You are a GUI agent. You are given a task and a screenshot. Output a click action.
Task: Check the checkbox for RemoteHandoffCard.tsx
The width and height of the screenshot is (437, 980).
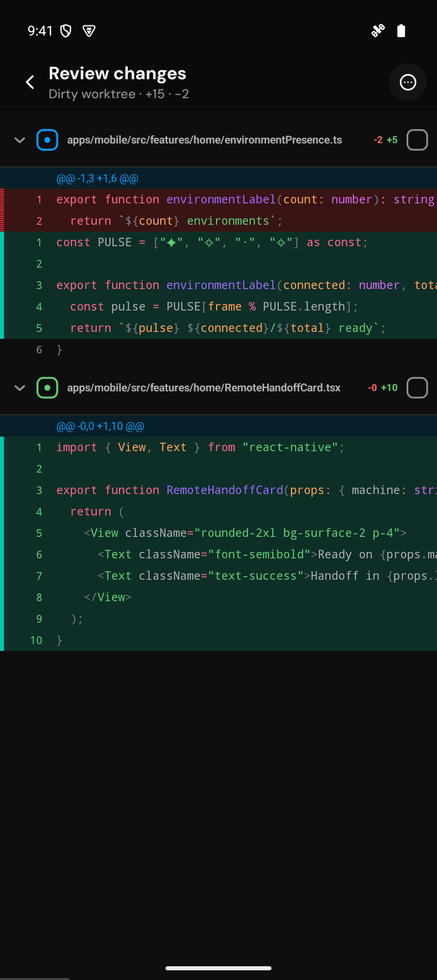coord(417,388)
